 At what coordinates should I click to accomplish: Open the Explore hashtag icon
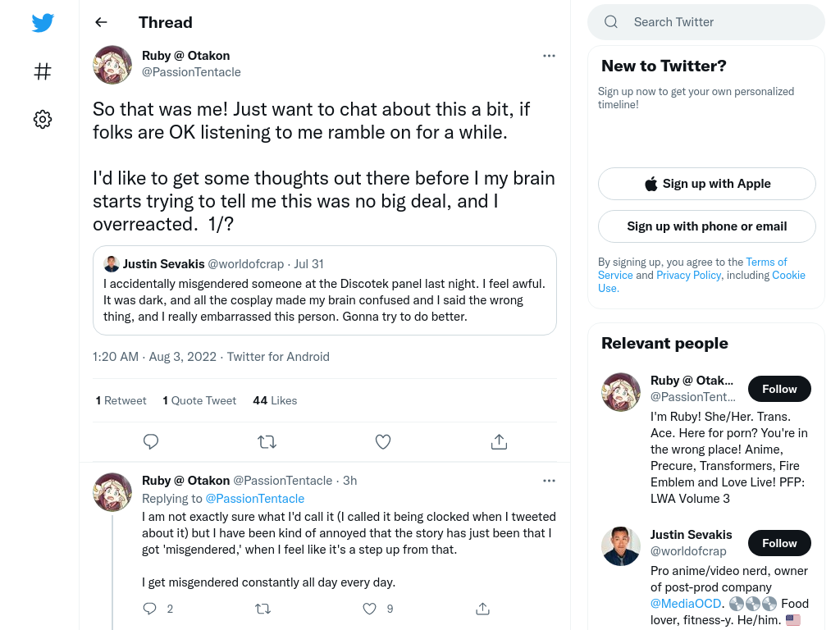pos(43,71)
